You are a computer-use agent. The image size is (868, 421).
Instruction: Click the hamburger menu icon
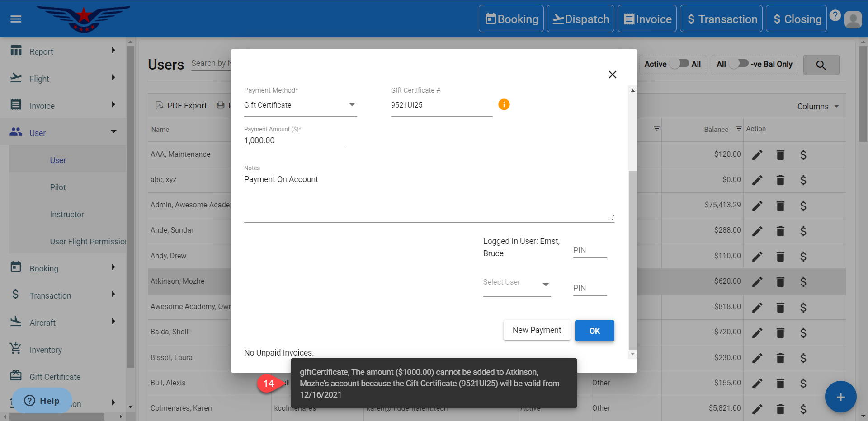[16, 19]
